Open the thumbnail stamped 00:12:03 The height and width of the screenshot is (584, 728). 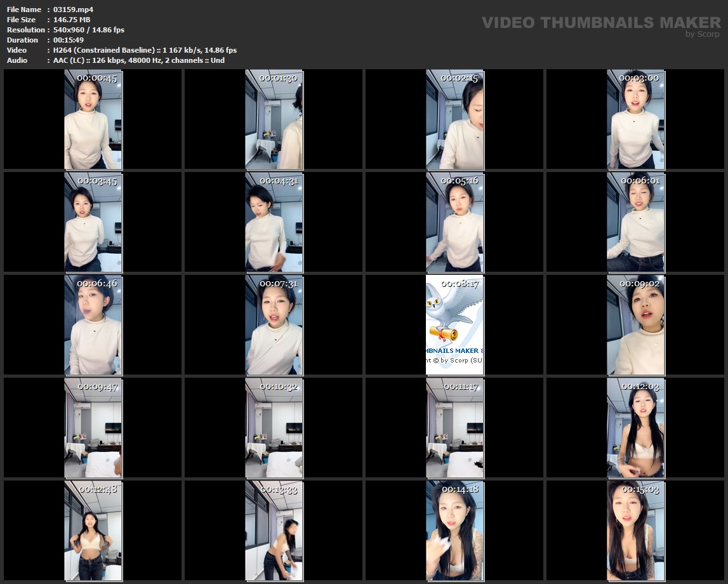[x=635, y=428]
